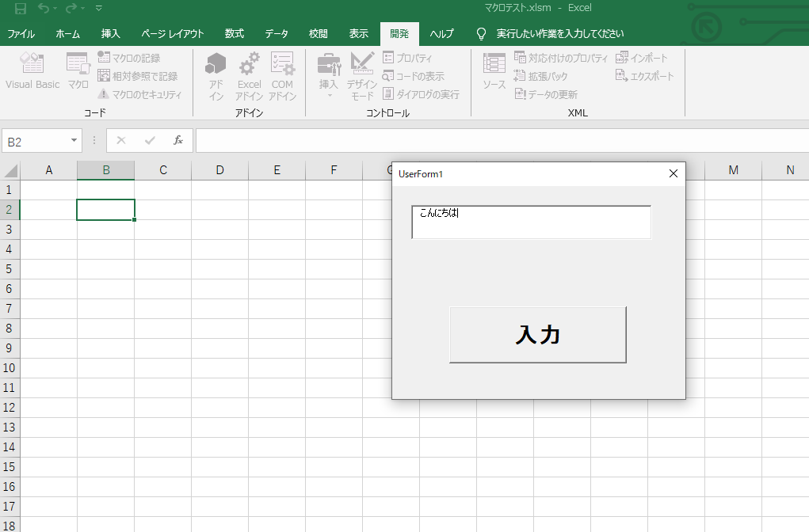Open the ファイル tab

click(21, 33)
